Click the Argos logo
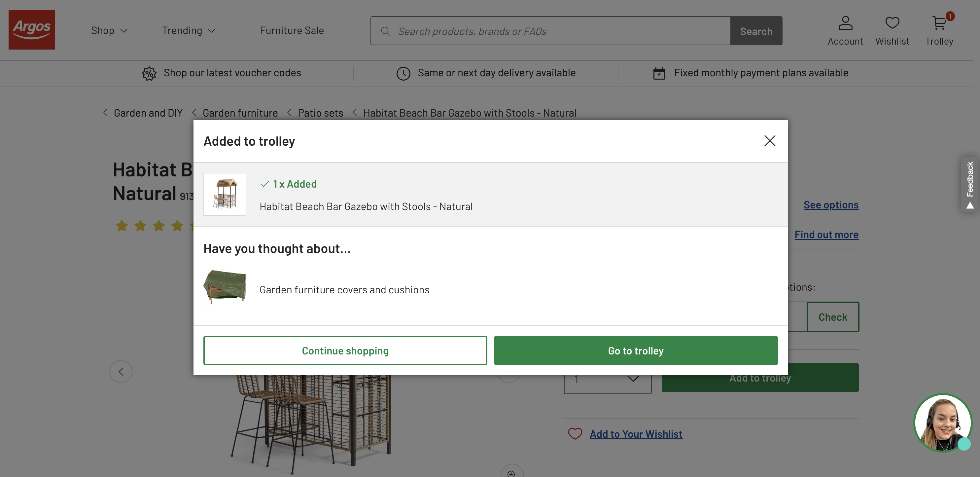 tap(32, 30)
